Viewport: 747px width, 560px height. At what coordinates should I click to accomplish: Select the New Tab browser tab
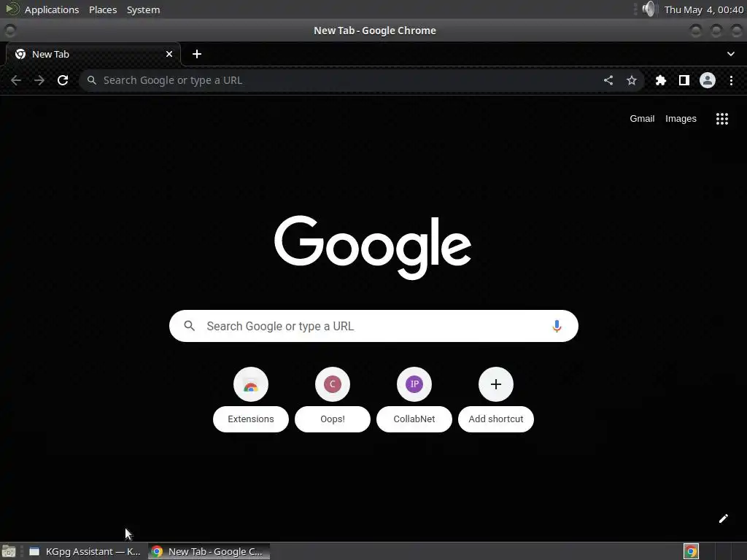click(x=93, y=54)
